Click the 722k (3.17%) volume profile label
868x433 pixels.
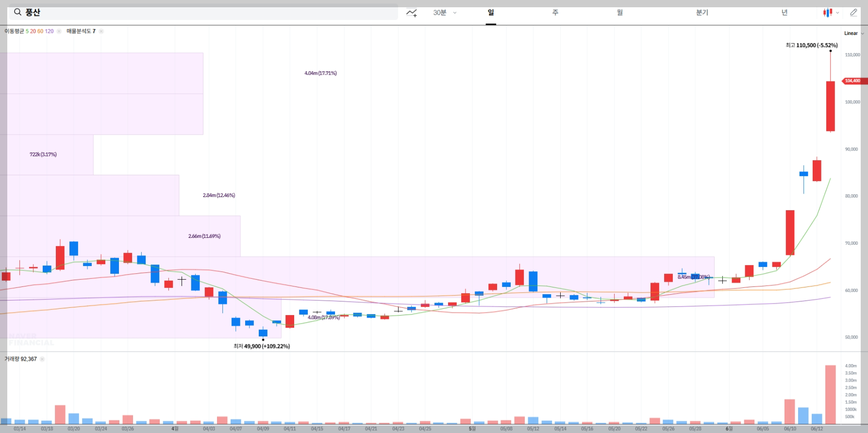43,154
